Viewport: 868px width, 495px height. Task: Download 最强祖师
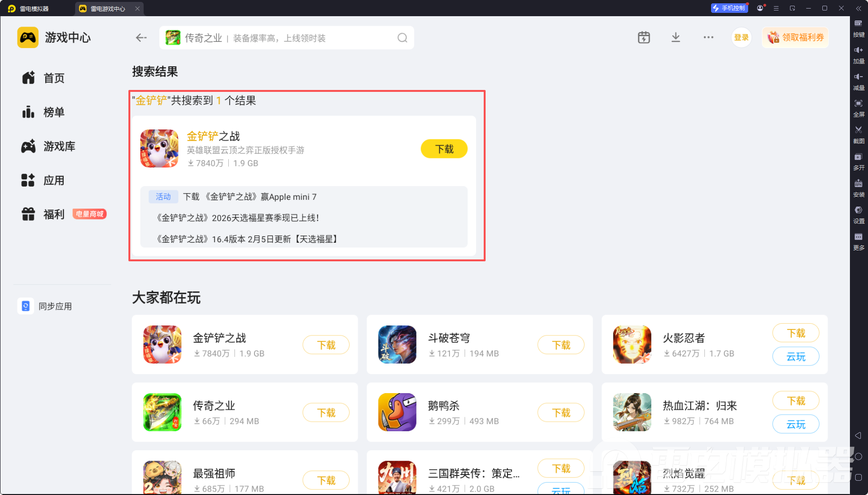click(326, 480)
